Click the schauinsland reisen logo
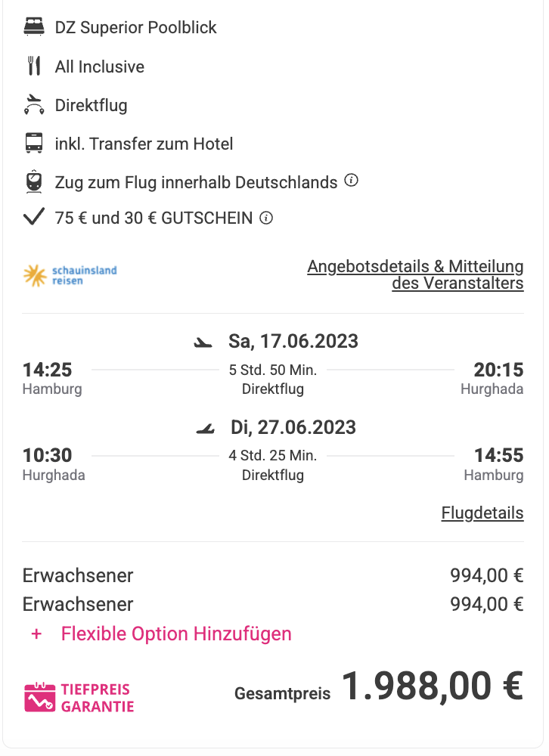 [70, 275]
